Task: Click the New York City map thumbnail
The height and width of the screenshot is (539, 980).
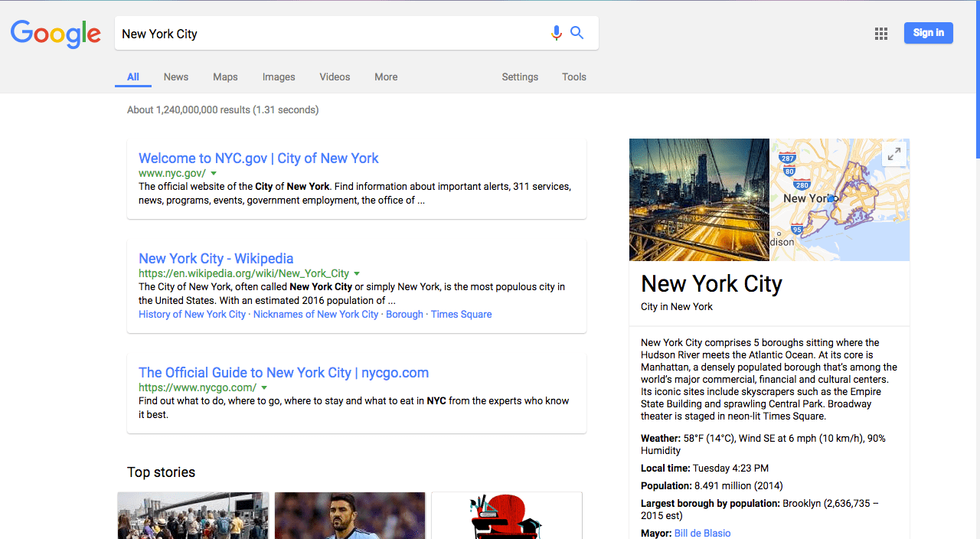Action: 840,200
